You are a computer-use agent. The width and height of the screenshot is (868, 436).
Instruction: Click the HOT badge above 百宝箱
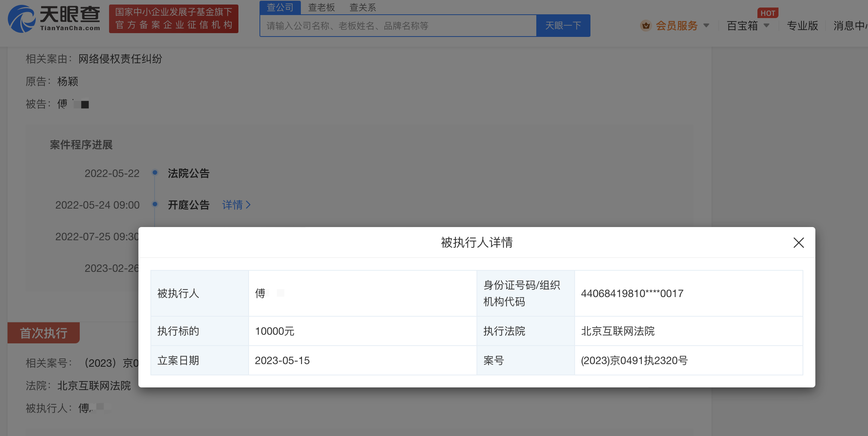point(768,13)
